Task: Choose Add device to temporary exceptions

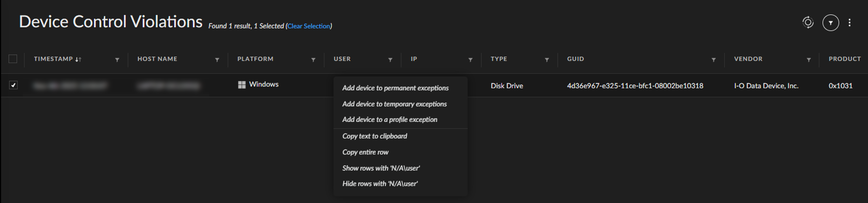Action: click(394, 104)
